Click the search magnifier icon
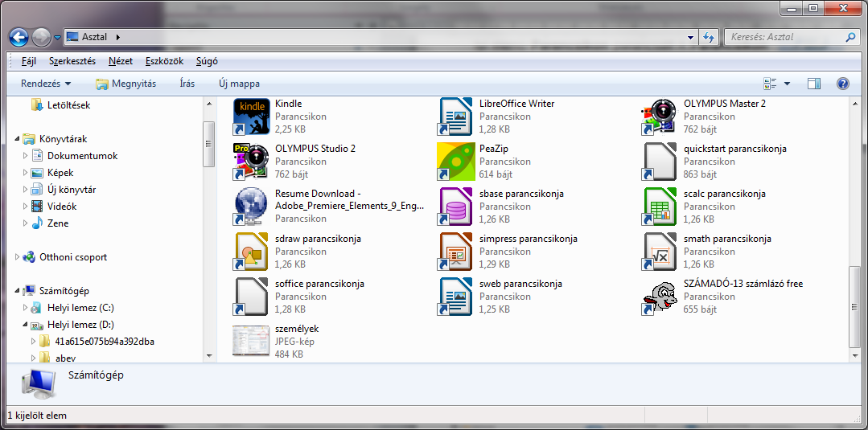 850,37
